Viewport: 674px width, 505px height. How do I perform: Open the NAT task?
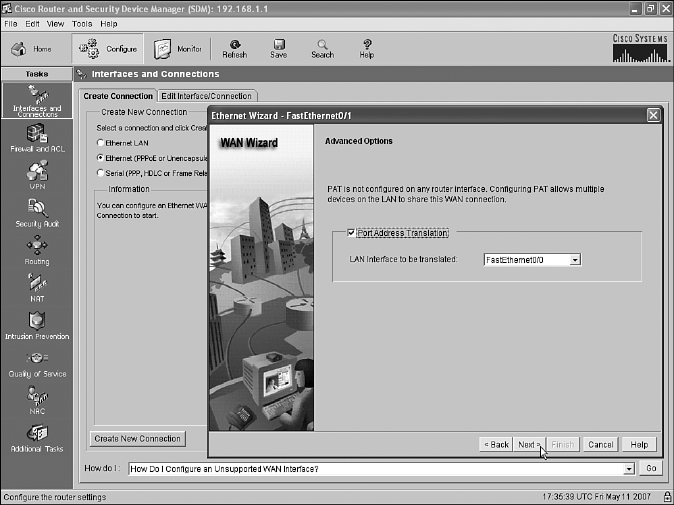coord(37,288)
